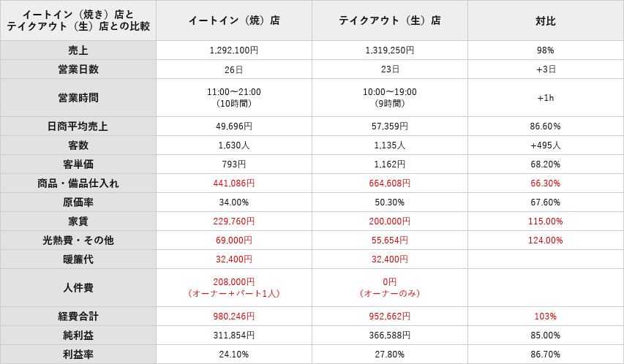Click the イートイン（焼）店 column header
Image resolution: width=624 pixels, height=364 pixels.
(234, 20)
